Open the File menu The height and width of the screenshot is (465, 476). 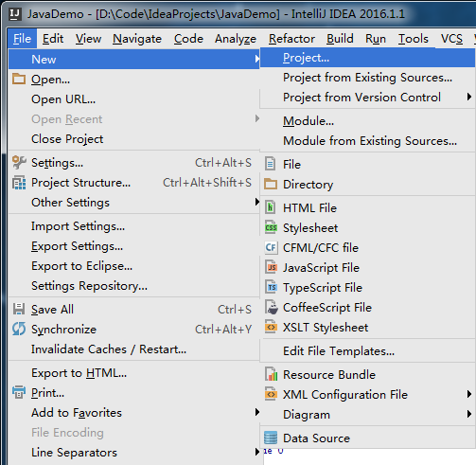click(x=22, y=39)
